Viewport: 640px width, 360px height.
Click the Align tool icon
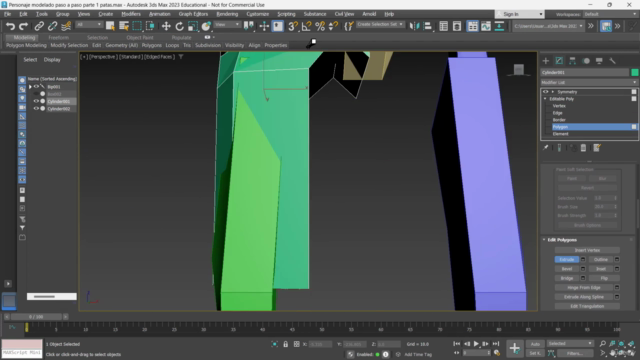pyautogui.click(x=428, y=26)
